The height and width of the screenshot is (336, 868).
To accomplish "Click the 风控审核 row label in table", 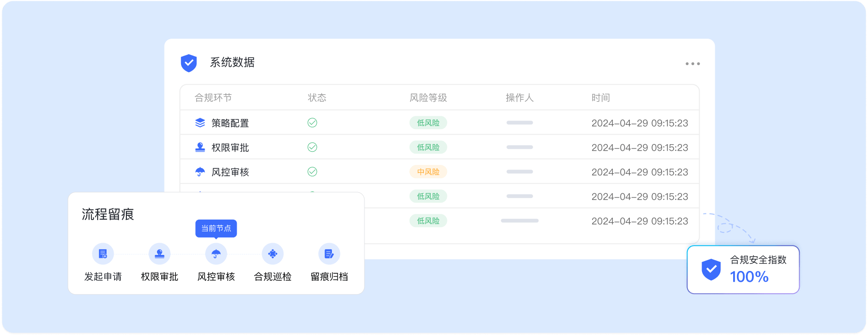I will point(230,172).
